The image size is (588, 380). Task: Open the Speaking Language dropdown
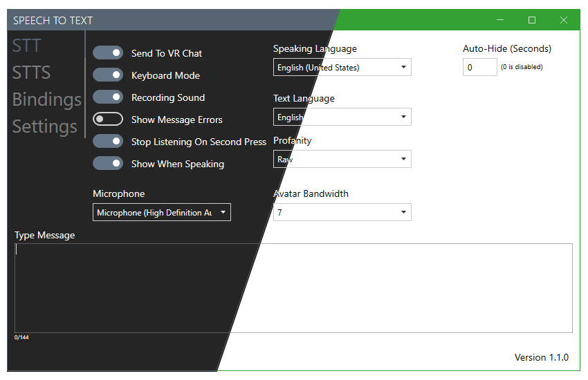pyautogui.click(x=342, y=67)
